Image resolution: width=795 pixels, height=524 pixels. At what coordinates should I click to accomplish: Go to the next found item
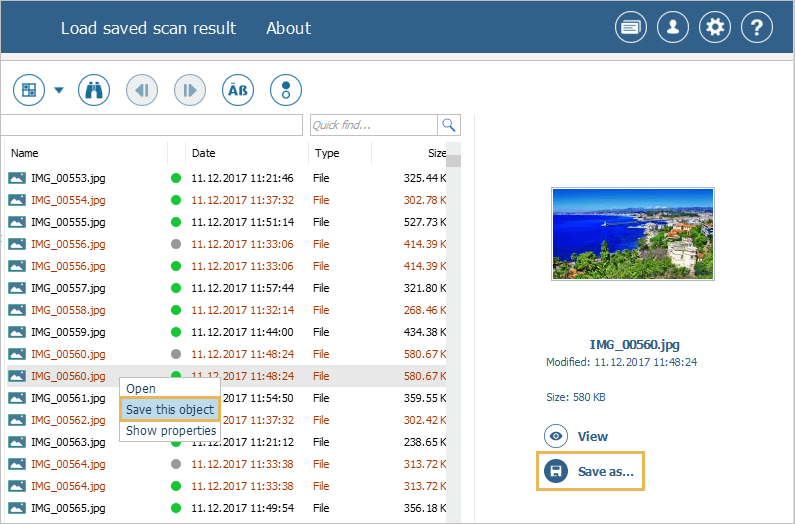[190, 90]
